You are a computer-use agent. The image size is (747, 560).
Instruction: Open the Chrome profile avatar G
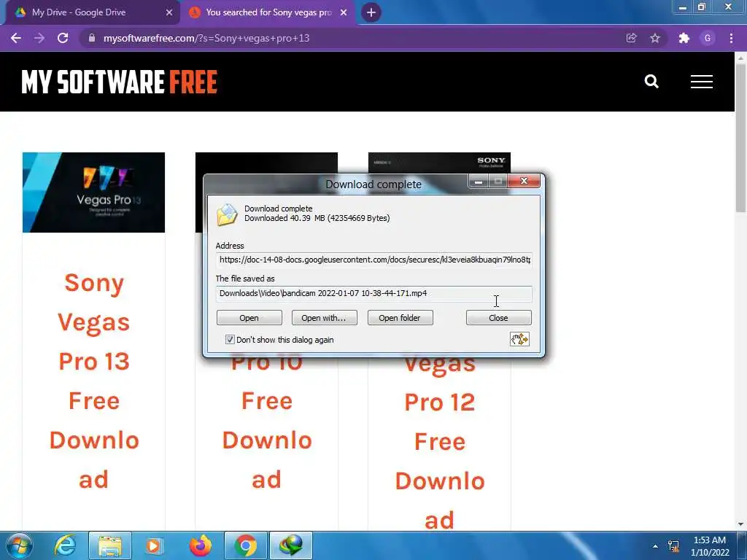pos(708,38)
